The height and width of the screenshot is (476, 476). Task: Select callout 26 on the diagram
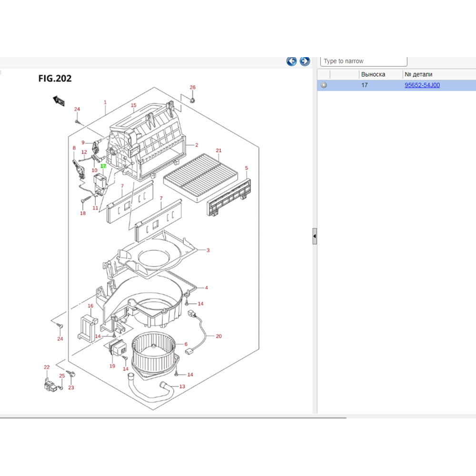(x=193, y=88)
